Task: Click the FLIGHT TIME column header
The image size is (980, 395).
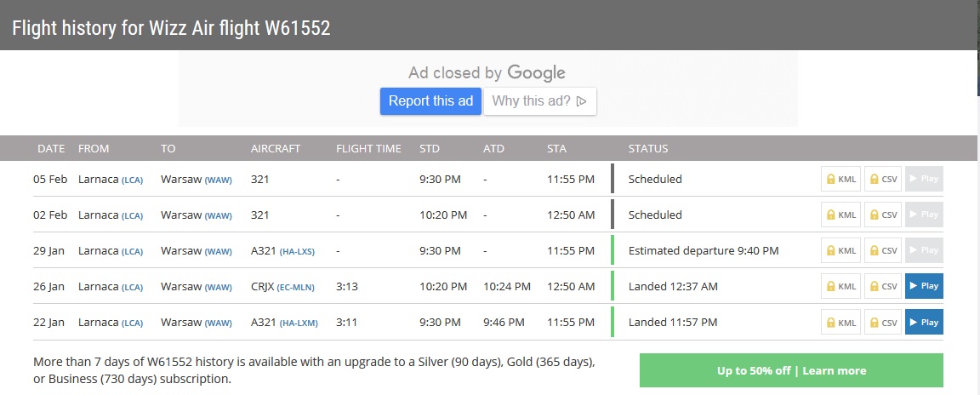Action: click(368, 149)
